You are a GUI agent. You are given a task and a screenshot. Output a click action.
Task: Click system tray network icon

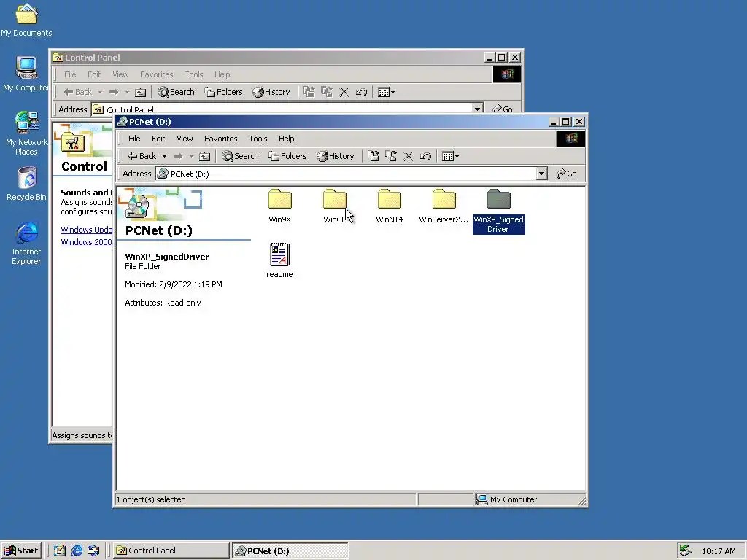(x=685, y=551)
